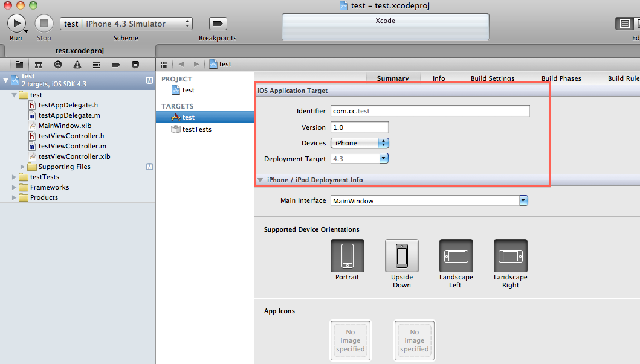Open the Log navigator speech bubble icon
640x364 pixels.
coord(135,65)
